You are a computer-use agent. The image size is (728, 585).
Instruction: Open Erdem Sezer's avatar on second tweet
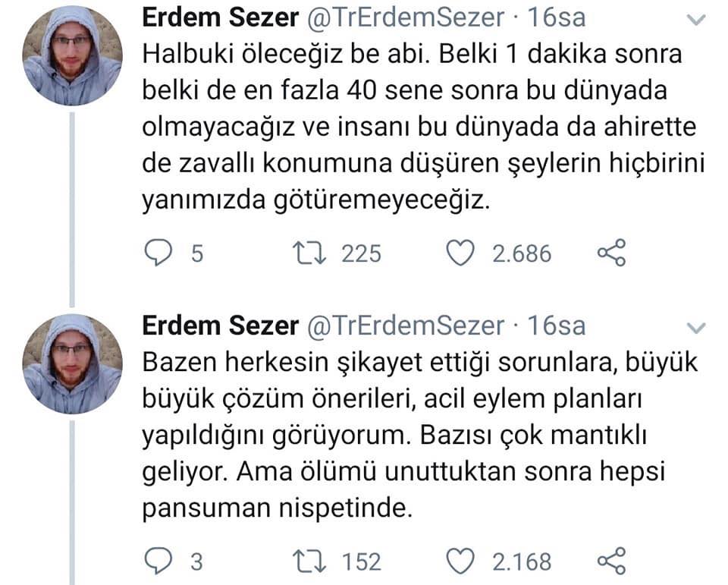73,363
